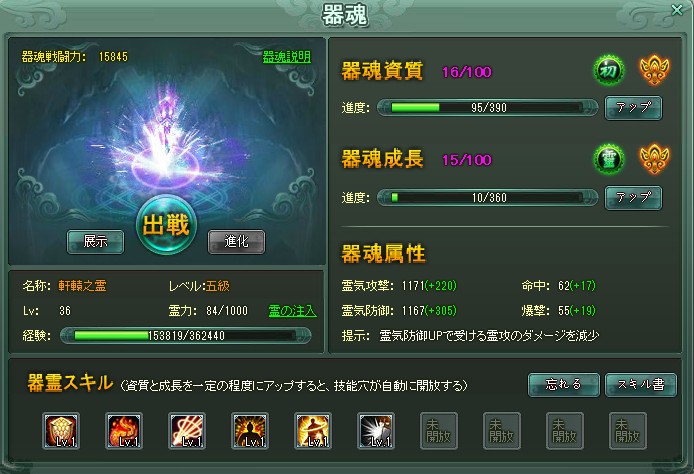The width and height of the screenshot is (694, 474).
Task: Click the 霊の注入 link
Action: (x=292, y=311)
